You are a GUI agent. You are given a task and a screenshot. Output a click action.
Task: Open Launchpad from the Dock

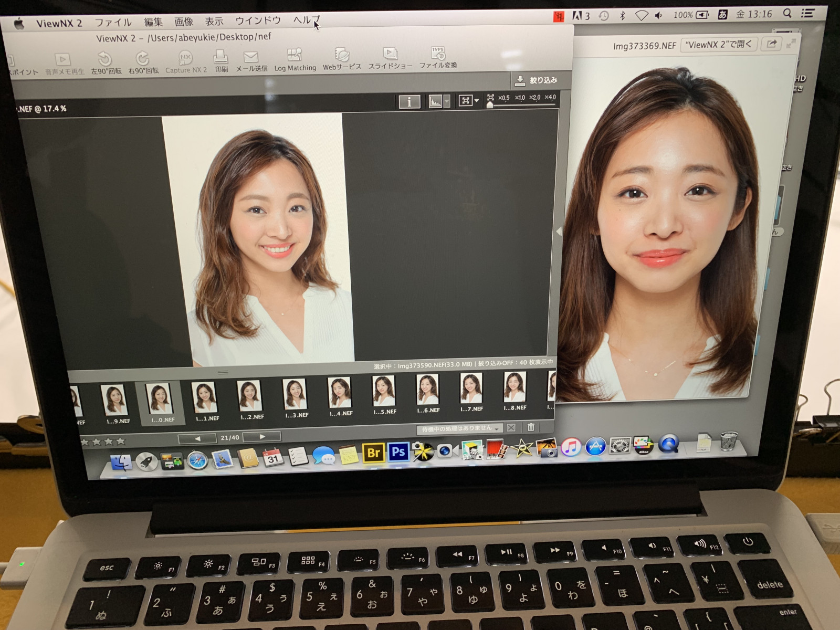[146, 461]
